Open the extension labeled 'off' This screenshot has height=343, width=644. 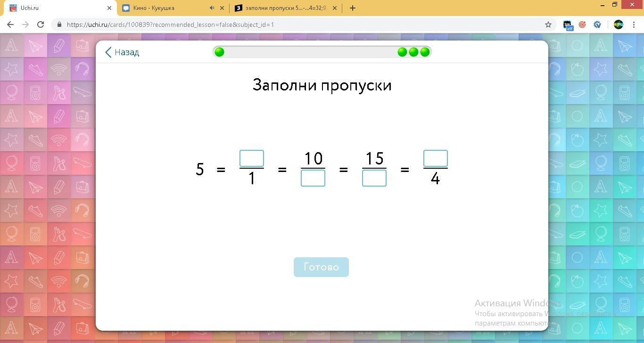(568, 25)
